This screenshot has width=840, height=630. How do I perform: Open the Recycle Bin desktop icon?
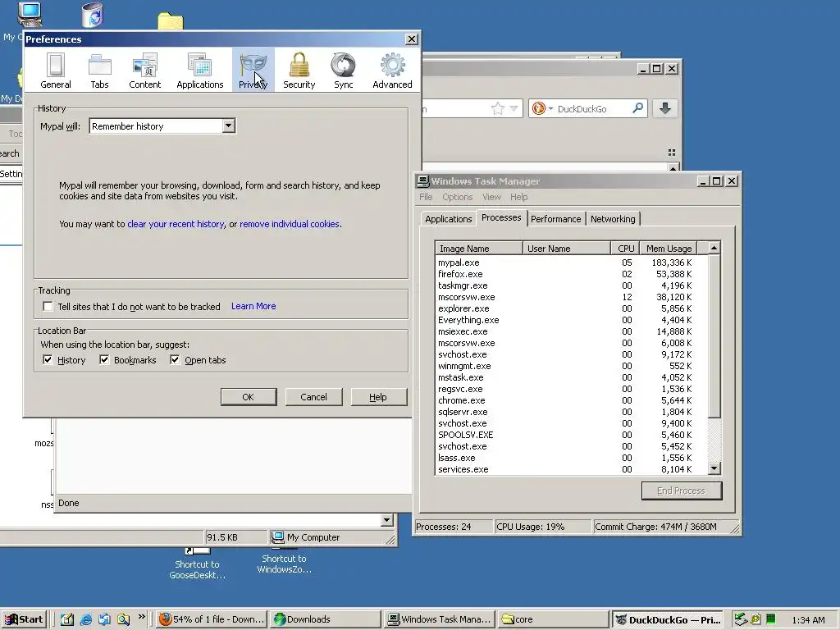[92, 15]
